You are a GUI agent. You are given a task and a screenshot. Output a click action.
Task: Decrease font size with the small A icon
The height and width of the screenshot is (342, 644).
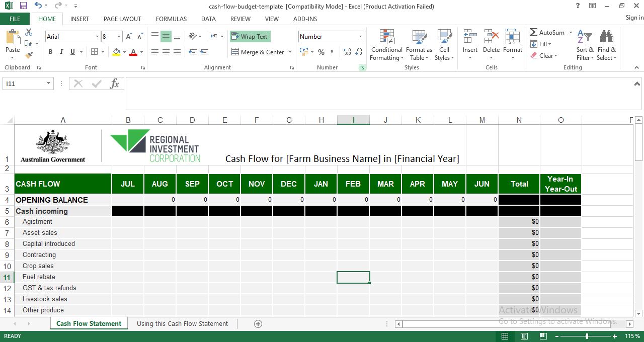139,37
